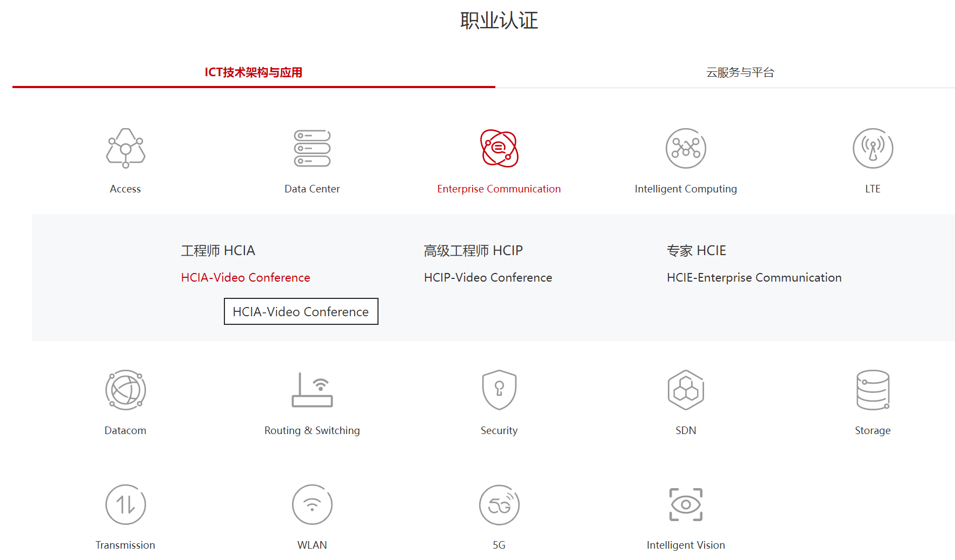Open the Transmission arrows icon

click(x=125, y=504)
